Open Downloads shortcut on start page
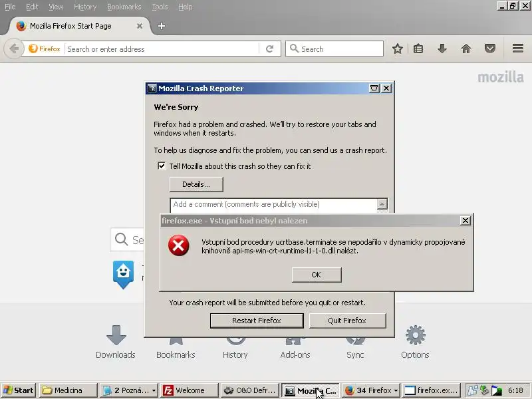This screenshot has height=399, width=532. (x=116, y=342)
